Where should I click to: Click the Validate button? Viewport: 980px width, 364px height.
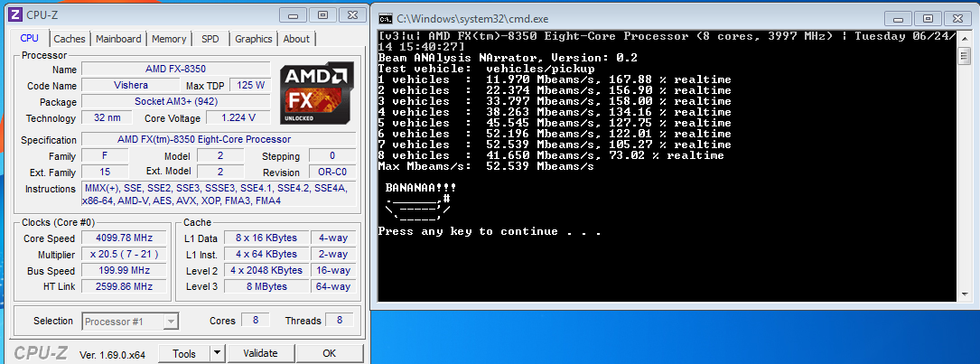pos(260,353)
